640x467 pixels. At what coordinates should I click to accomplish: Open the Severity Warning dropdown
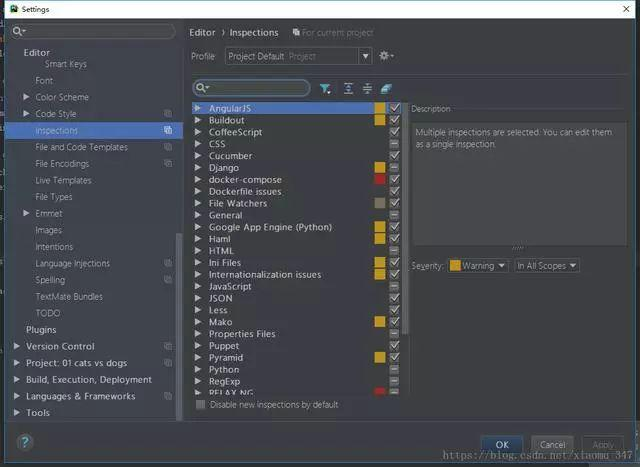(478, 266)
